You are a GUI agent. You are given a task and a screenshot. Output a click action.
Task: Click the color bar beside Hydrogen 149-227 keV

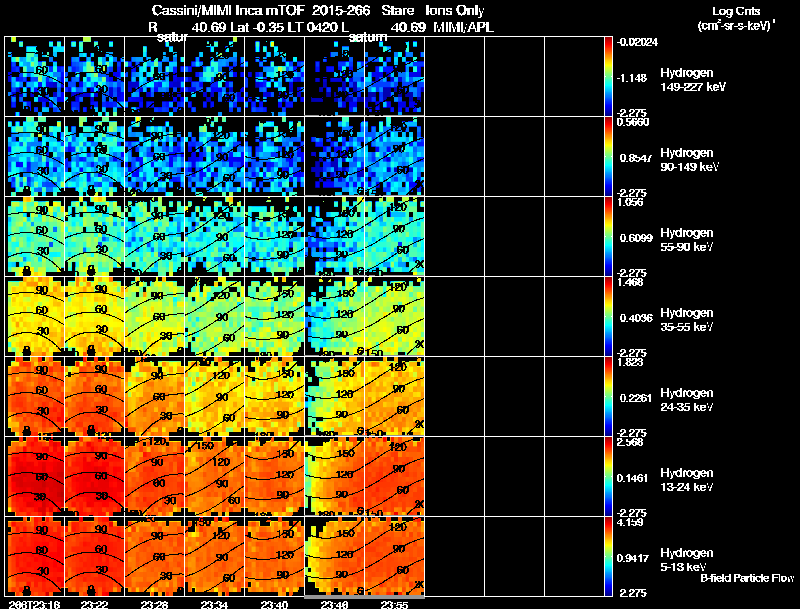[608, 76]
